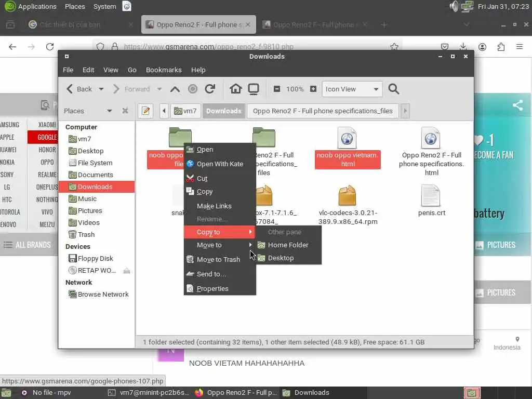
Task: Open the Edit menu
Action: click(88, 70)
